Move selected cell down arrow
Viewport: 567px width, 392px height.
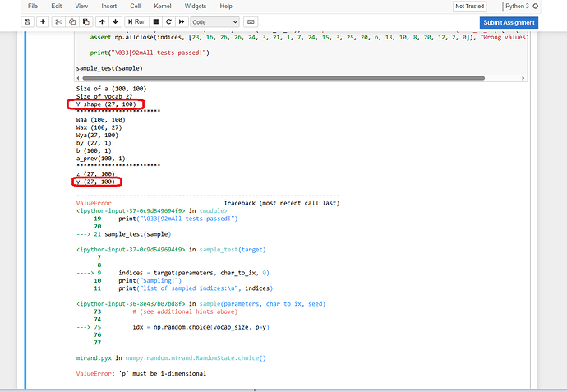[115, 21]
